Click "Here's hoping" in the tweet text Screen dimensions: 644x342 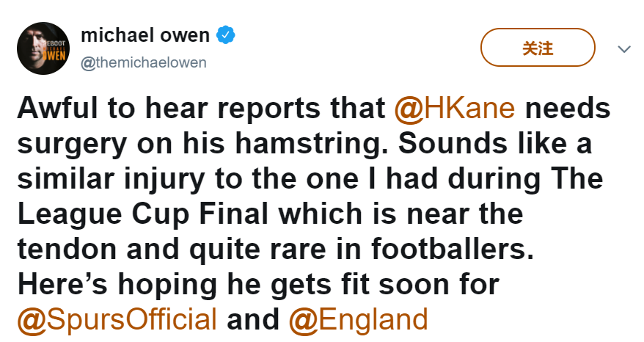tap(117, 285)
